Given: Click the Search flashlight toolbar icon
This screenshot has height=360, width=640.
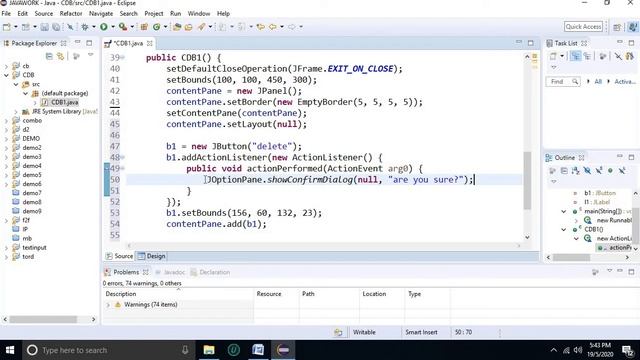Looking at the screenshot, I should 202,27.
